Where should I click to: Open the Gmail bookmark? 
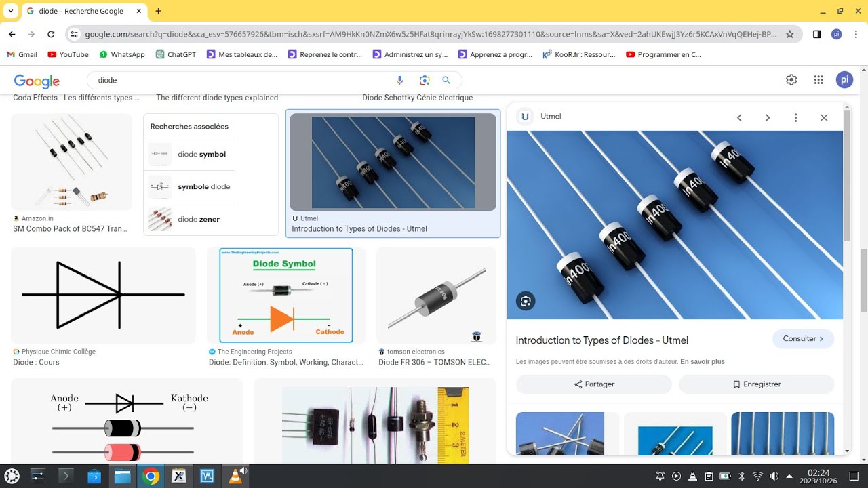(22, 54)
